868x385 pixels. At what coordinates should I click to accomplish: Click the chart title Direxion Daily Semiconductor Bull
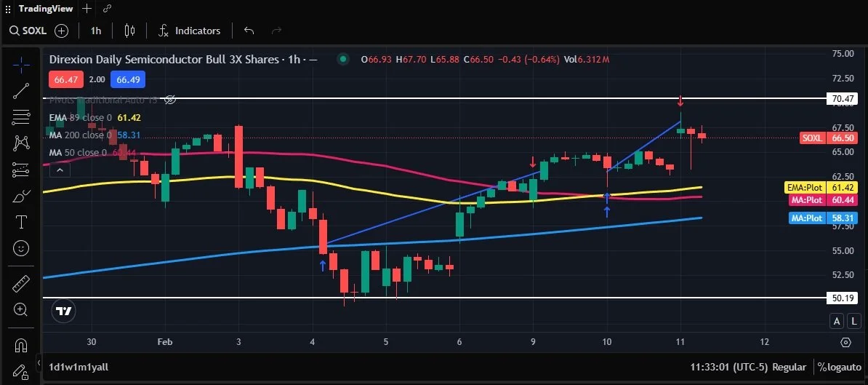point(164,59)
